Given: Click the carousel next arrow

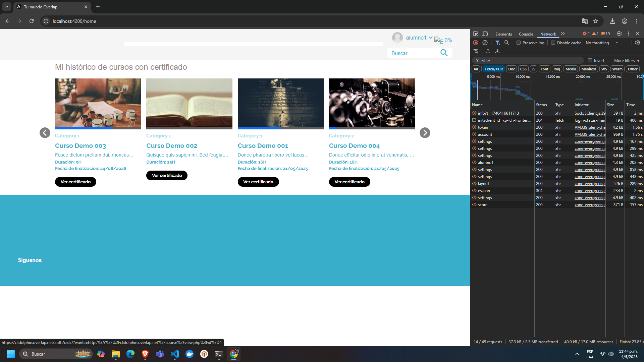Looking at the screenshot, I should (x=425, y=133).
